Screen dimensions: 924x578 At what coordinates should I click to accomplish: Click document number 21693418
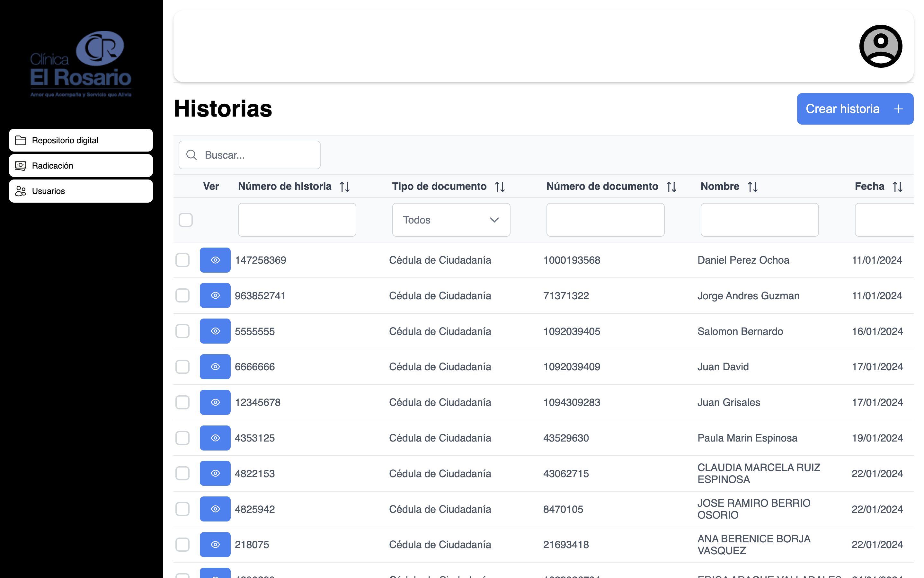(x=566, y=544)
